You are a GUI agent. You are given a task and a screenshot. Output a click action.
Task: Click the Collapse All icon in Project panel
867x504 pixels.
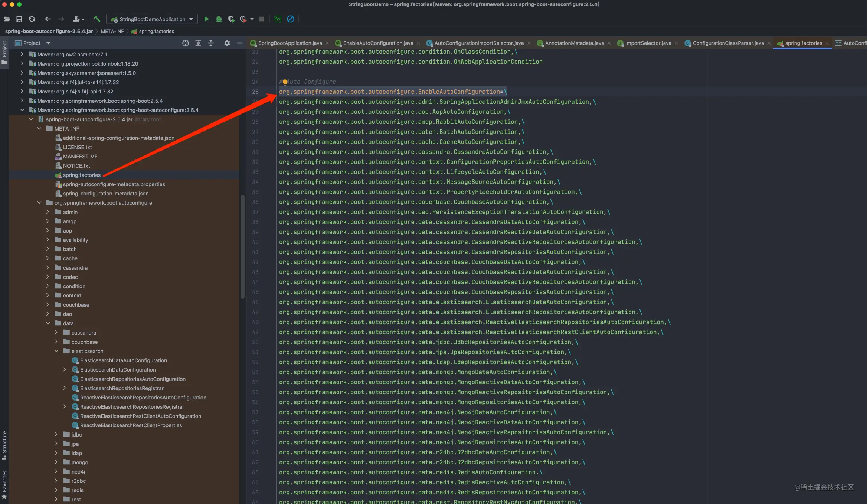pos(211,43)
